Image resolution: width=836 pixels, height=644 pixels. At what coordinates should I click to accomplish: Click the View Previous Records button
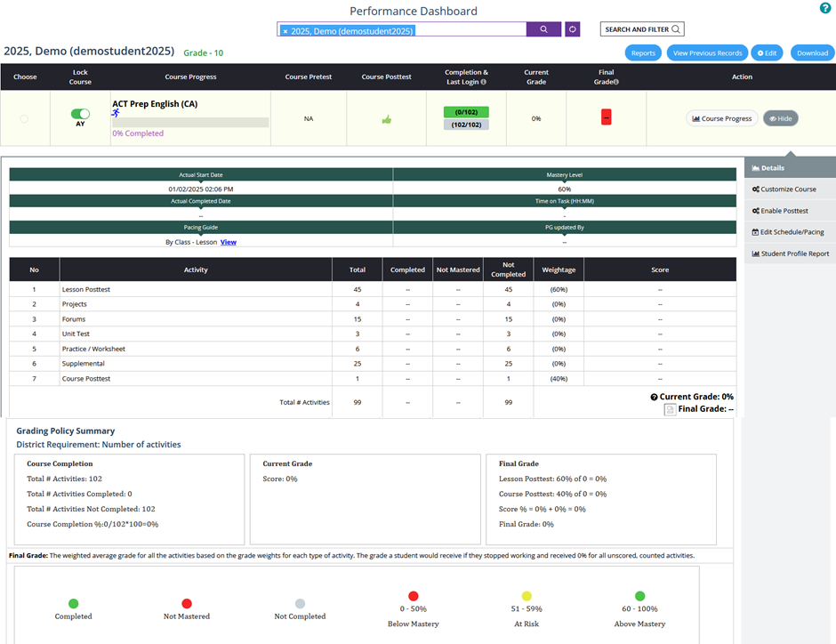pyautogui.click(x=706, y=52)
